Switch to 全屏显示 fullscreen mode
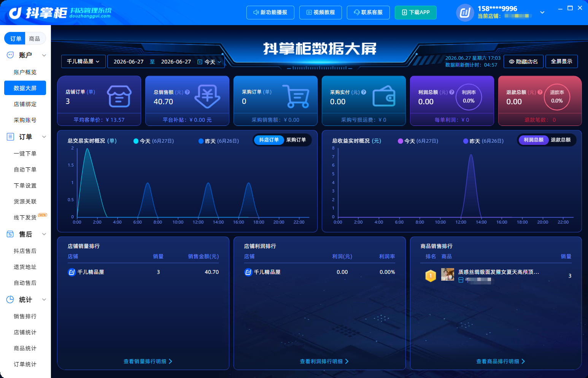The height and width of the screenshot is (378, 588). (x=561, y=62)
